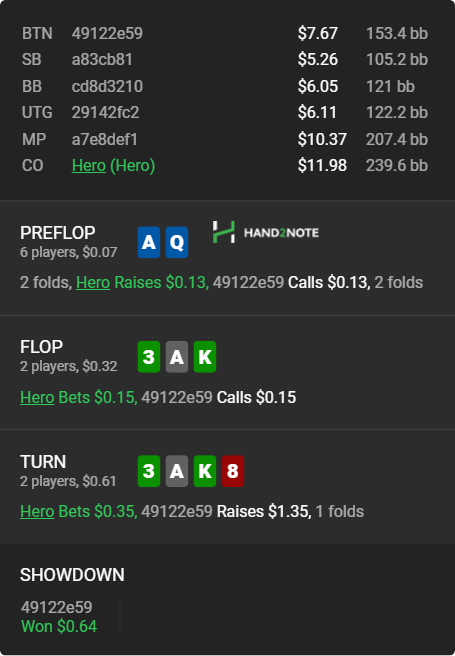
Task: Select BTN player 49122e59 in seat list
Action: click(x=107, y=33)
